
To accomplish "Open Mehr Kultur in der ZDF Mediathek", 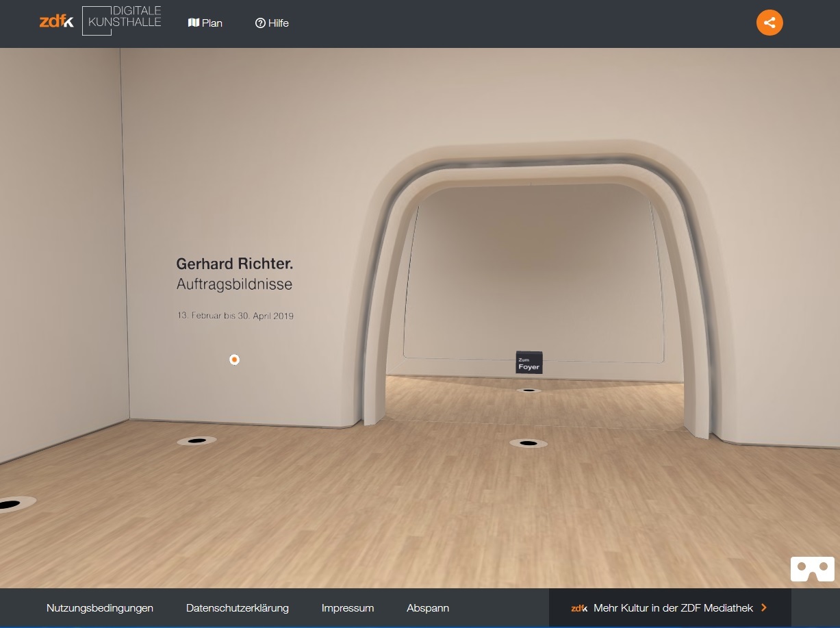I will coord(672,608).
